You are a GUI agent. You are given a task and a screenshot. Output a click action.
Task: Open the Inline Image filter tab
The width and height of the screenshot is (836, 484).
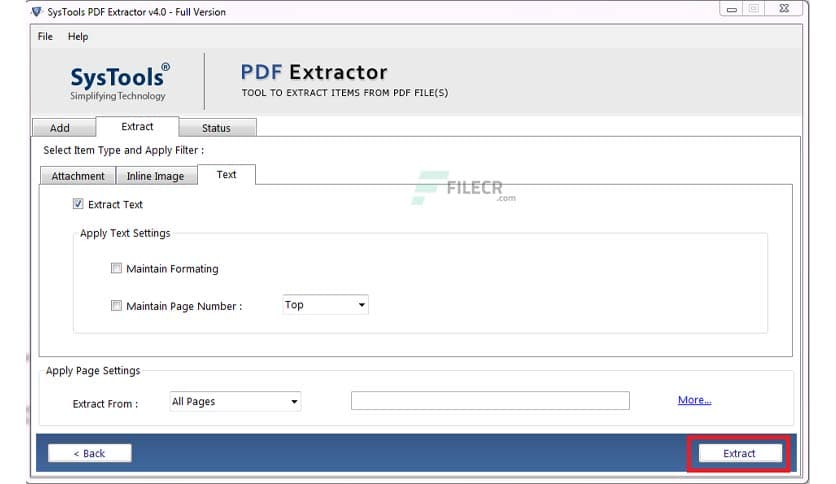[x=156, y=176]
